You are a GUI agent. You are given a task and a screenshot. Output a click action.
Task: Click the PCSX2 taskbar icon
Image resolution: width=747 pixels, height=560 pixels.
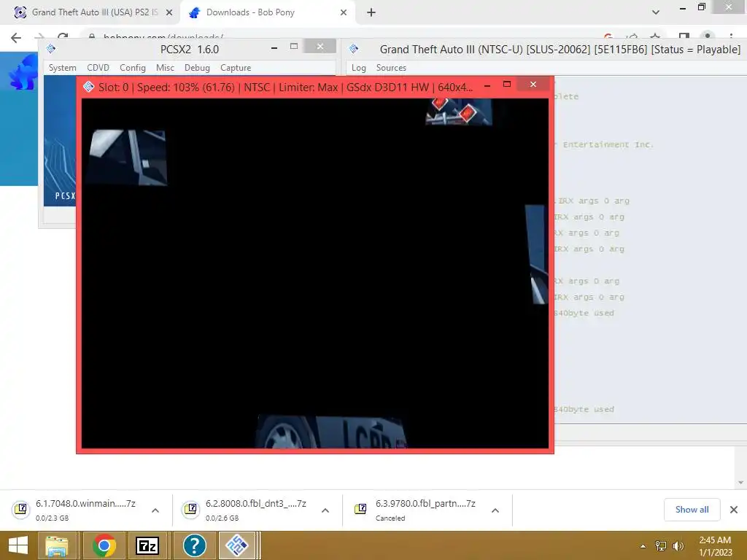point(237,545)
